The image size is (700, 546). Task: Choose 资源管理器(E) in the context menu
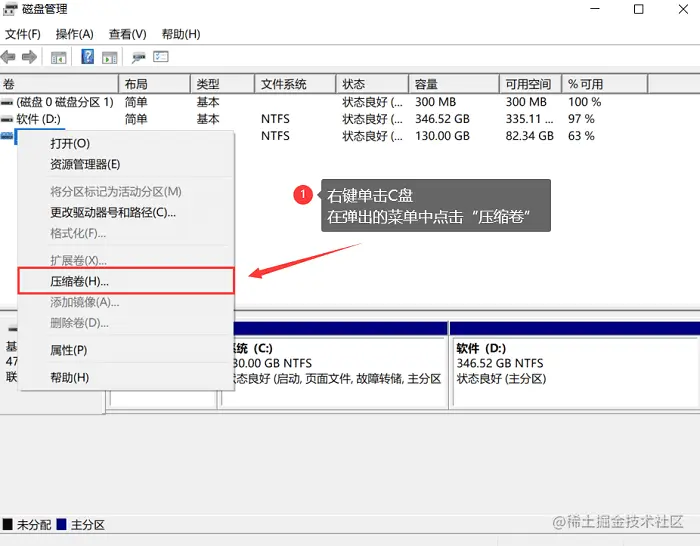click(x=126, y=164)
